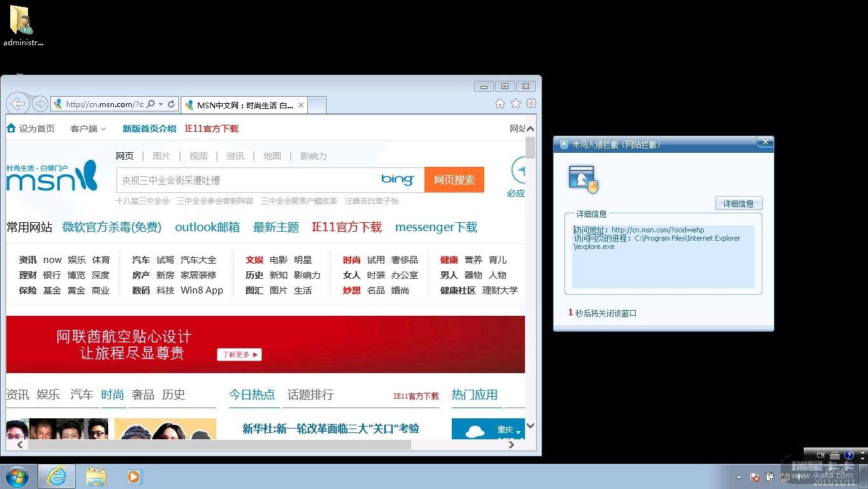The width and height of the screenshot is (868, 489).
Task: Click the search magnifier in the address bar
Action: 151,104
